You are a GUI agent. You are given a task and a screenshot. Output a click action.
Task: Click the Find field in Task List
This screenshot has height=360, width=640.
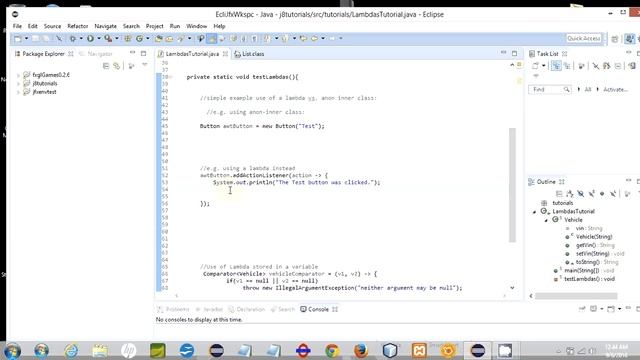click(550, 89)
